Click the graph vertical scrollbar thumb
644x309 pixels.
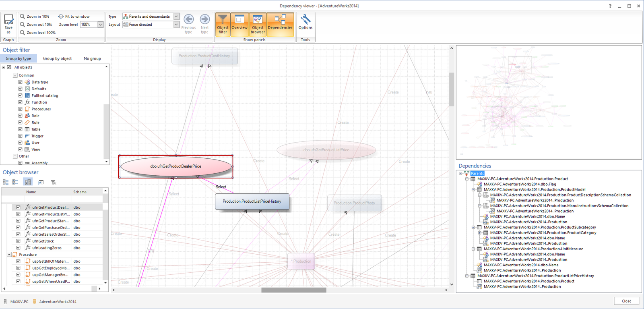(x=452, y=89)
